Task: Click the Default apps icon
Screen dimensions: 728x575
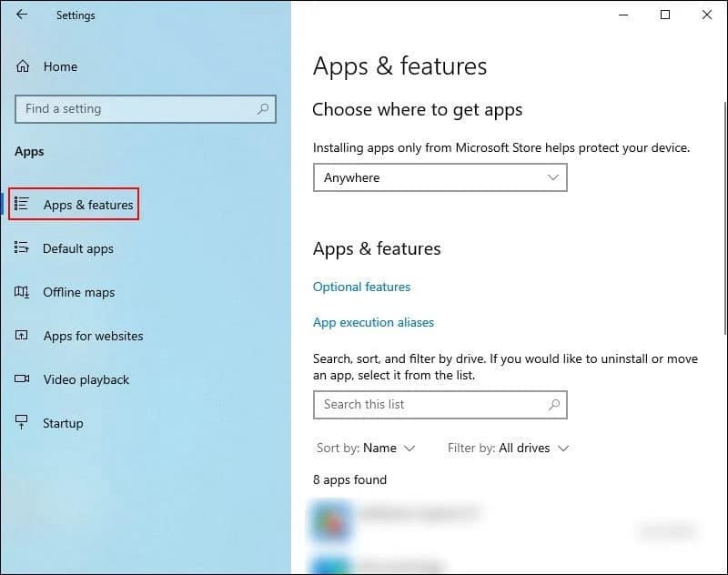Action: pyautogui.click(x=22, y=247)
